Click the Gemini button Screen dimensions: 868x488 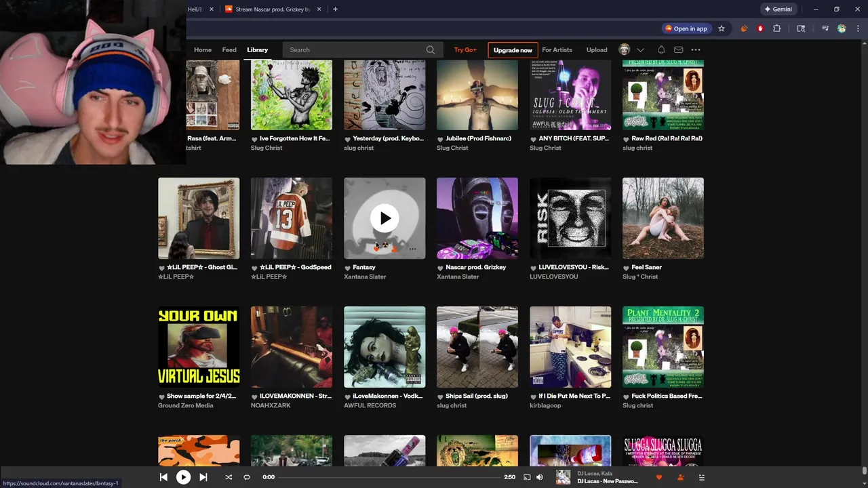pyautogui.click(x=778, y=9)
